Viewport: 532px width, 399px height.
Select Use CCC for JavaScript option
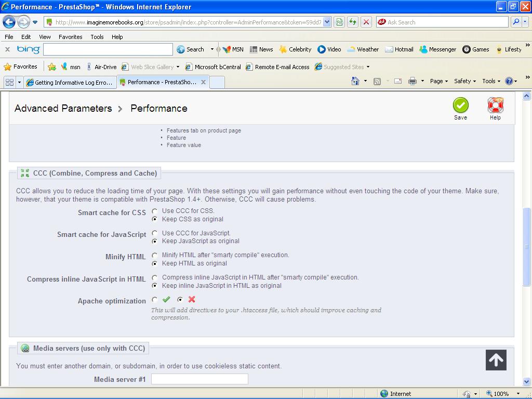(x=154, y=233)
